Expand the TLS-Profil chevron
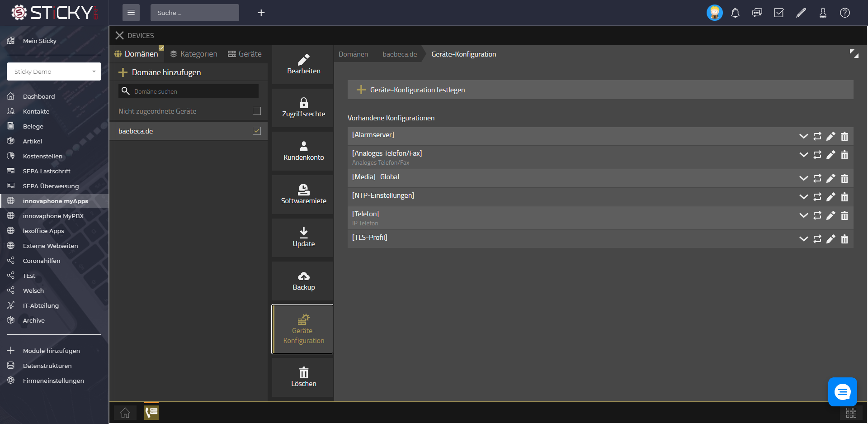 tap(803, 239)
